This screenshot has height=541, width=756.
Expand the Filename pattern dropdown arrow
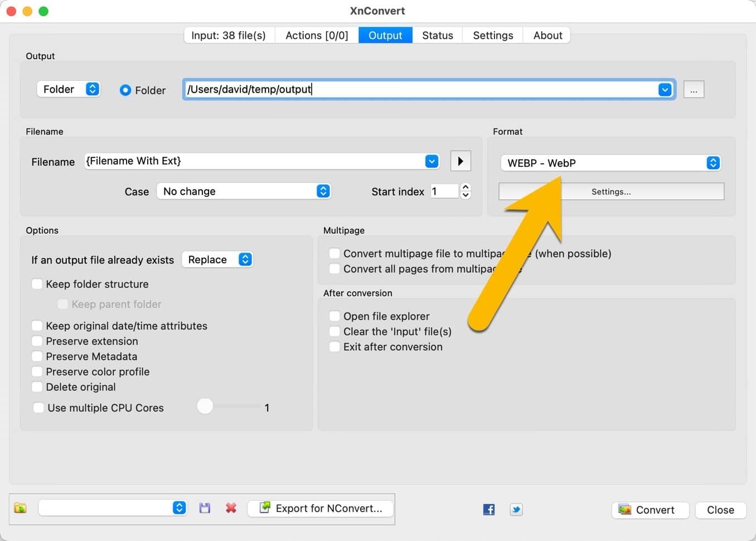(432, 161)
